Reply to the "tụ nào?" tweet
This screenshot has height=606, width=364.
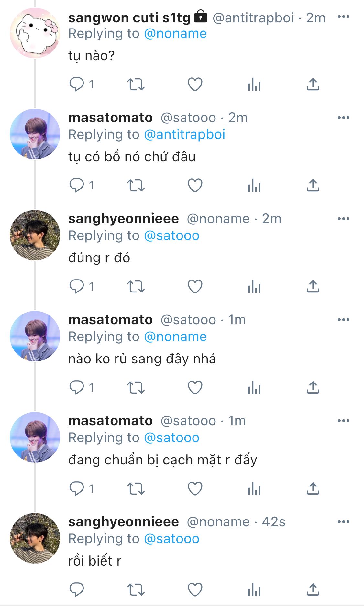pos(77,85)
